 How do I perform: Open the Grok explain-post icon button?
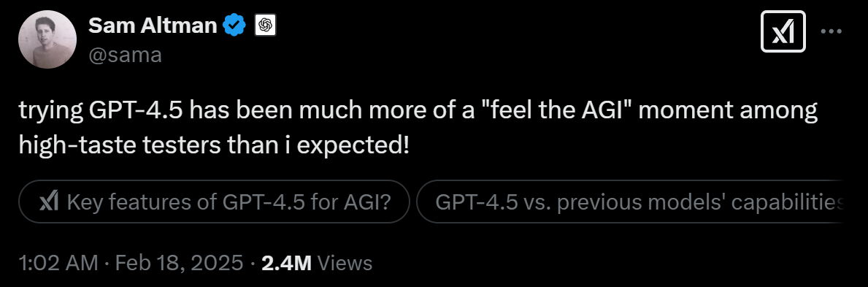tap(783, 32)
